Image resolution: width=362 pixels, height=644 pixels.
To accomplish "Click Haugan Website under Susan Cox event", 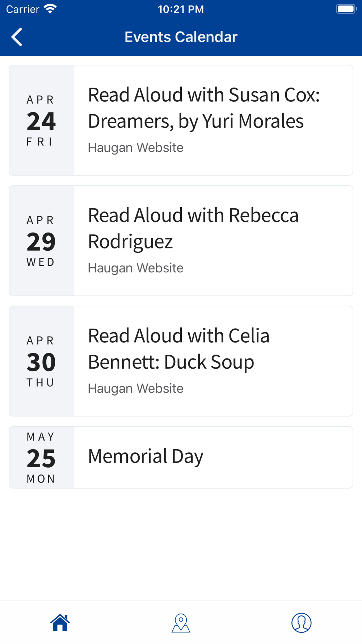I will tap(136, 148).
